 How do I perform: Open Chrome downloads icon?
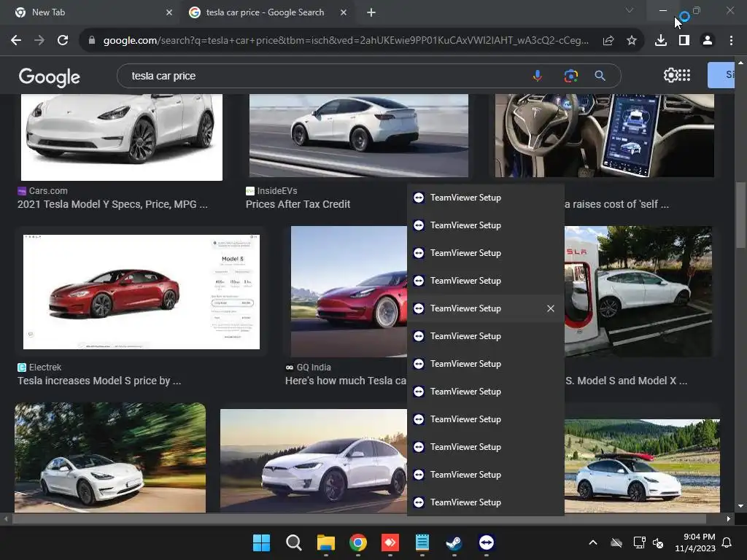(661, 41)
